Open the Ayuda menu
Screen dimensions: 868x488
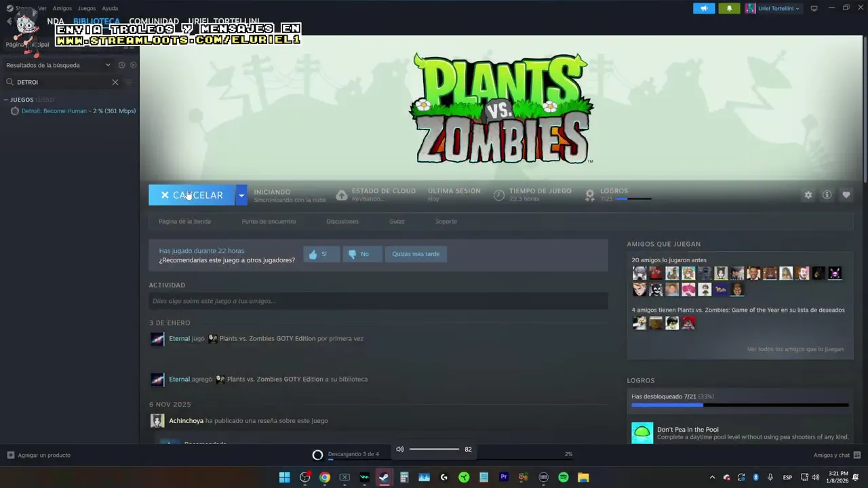pos(110,8)
